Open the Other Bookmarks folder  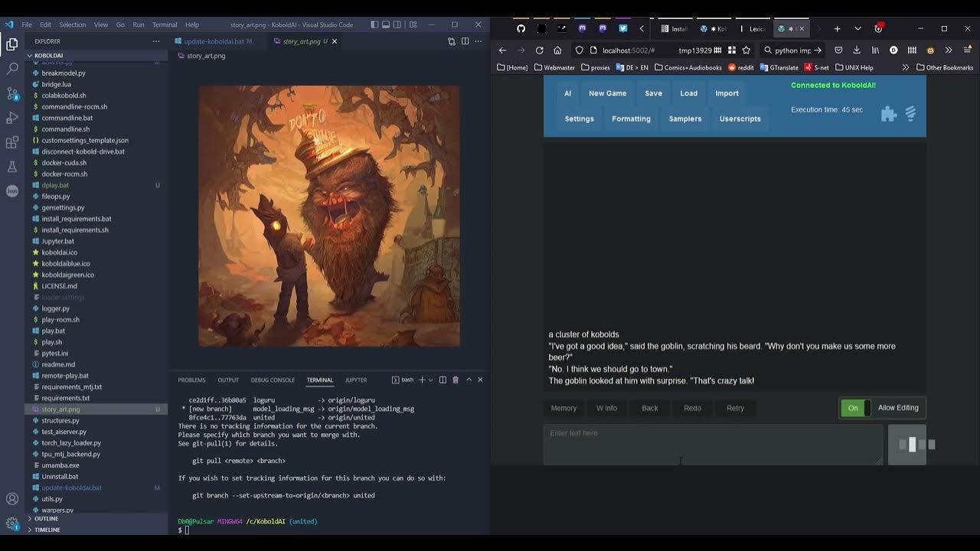click(x=944, y=67)
